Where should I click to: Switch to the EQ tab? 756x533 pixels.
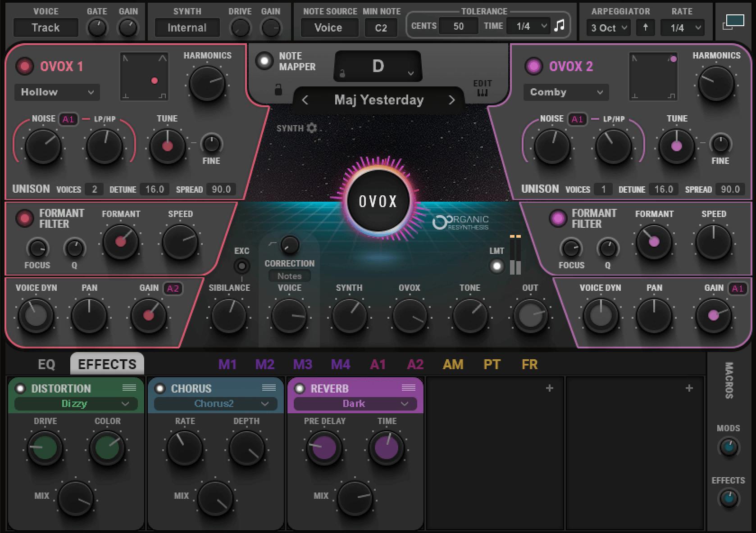tap(46, 364)
